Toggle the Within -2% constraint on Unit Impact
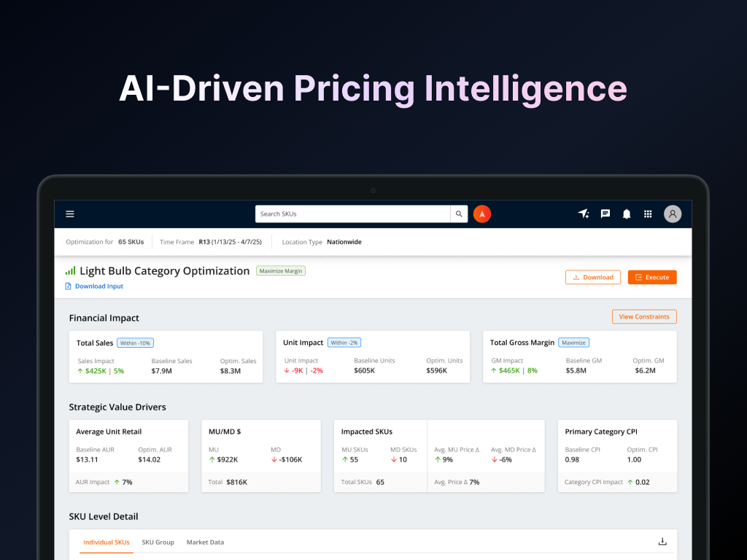Viewport: 747px width, 560px height. [344, 342]
